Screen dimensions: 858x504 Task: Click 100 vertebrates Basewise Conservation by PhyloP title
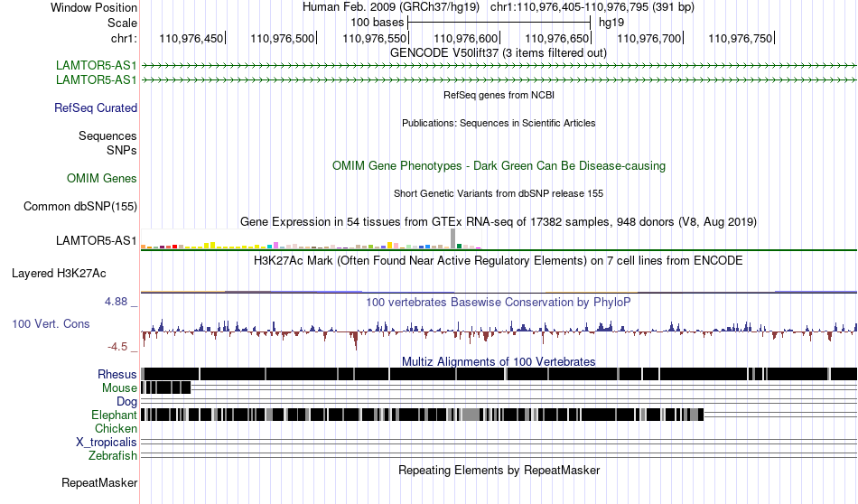[499, 302]
